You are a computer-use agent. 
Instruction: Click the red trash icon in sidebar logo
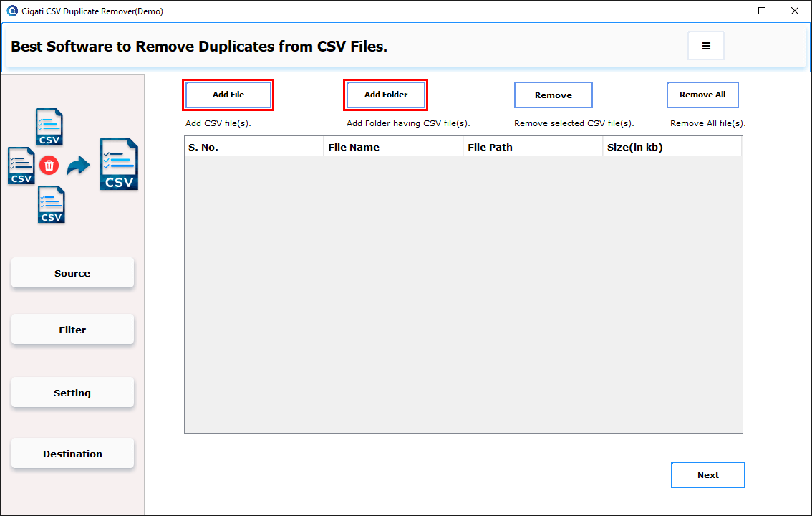(x=49, y=166)
